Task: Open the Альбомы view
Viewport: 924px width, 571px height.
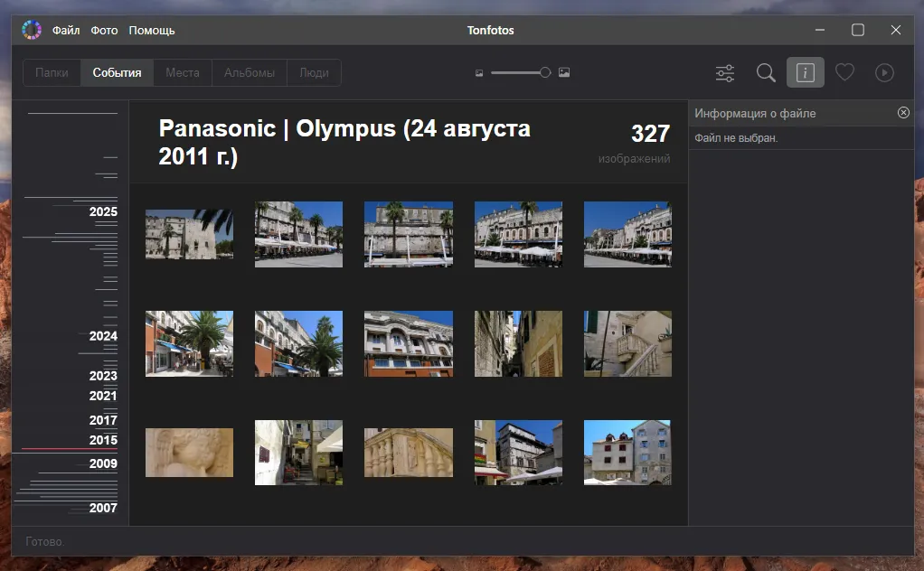Action: pos(249,72)
